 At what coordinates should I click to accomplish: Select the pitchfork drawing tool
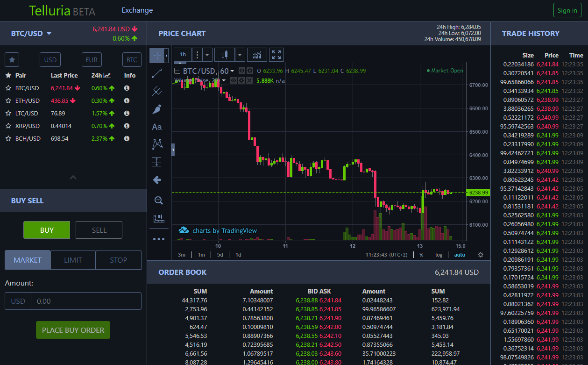(157, 91)
